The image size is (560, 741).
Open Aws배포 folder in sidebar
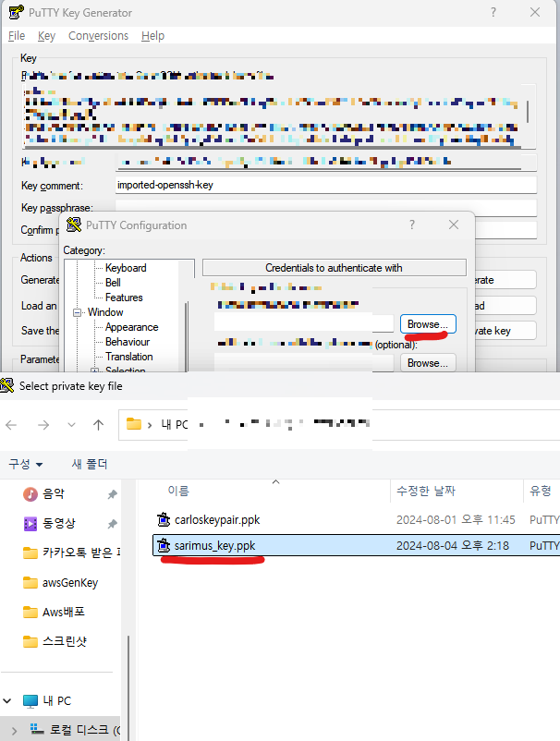[64, 612]
